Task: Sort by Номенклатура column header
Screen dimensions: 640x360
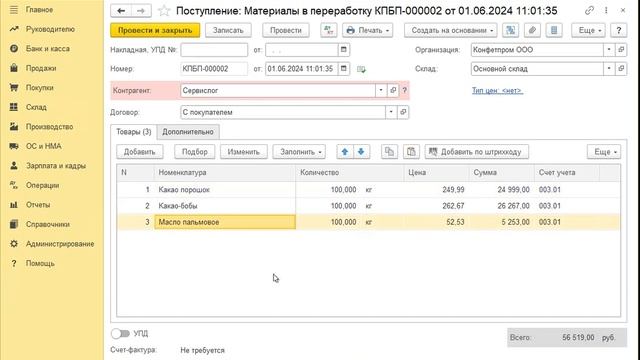Action: 225,173
